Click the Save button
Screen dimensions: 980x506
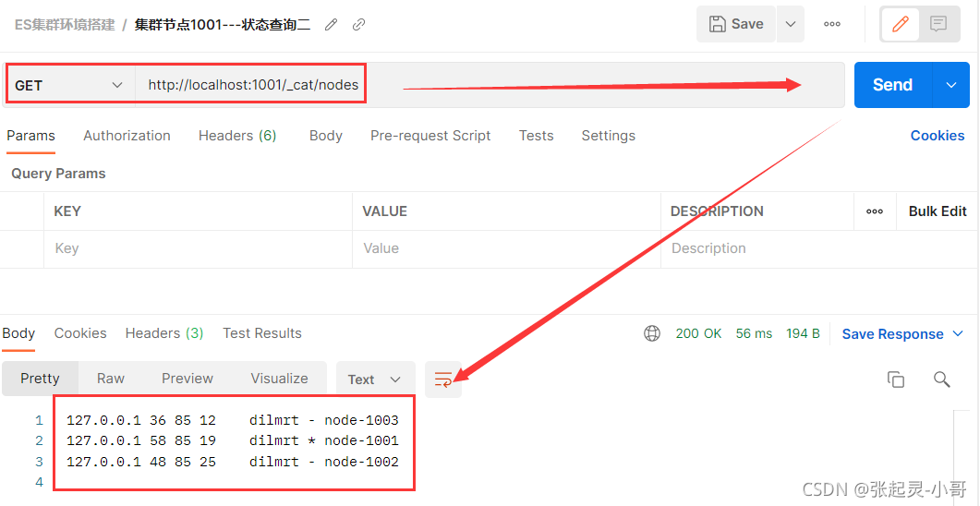[736, 24]
